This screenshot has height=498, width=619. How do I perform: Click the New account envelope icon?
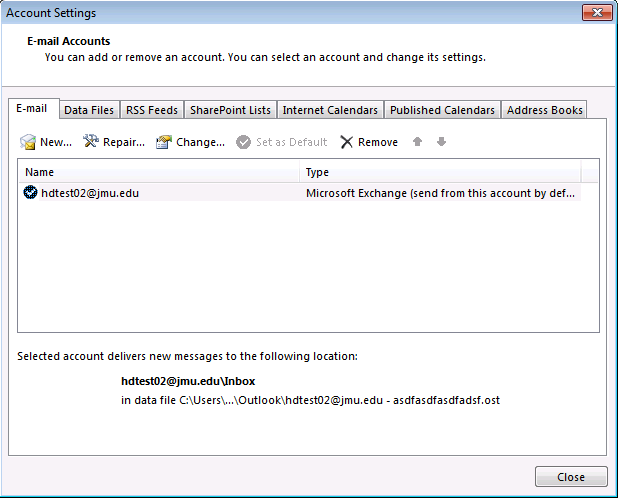click(28, 142)
